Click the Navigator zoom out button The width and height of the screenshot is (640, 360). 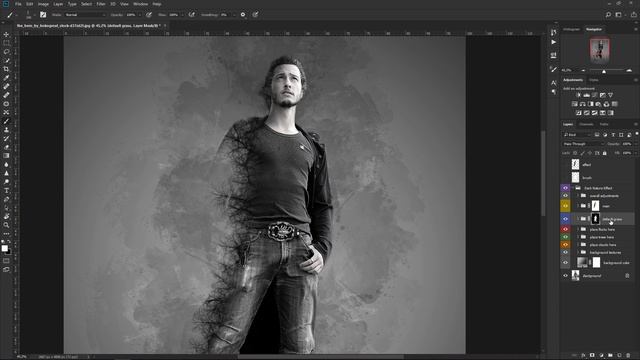pyautogui.click(x=583, y=71)
